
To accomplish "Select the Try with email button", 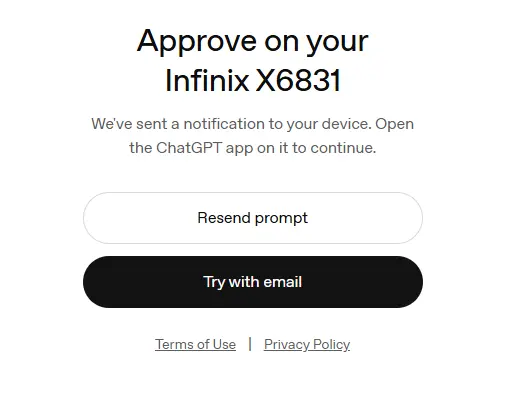I will click(x=253, y=282).
